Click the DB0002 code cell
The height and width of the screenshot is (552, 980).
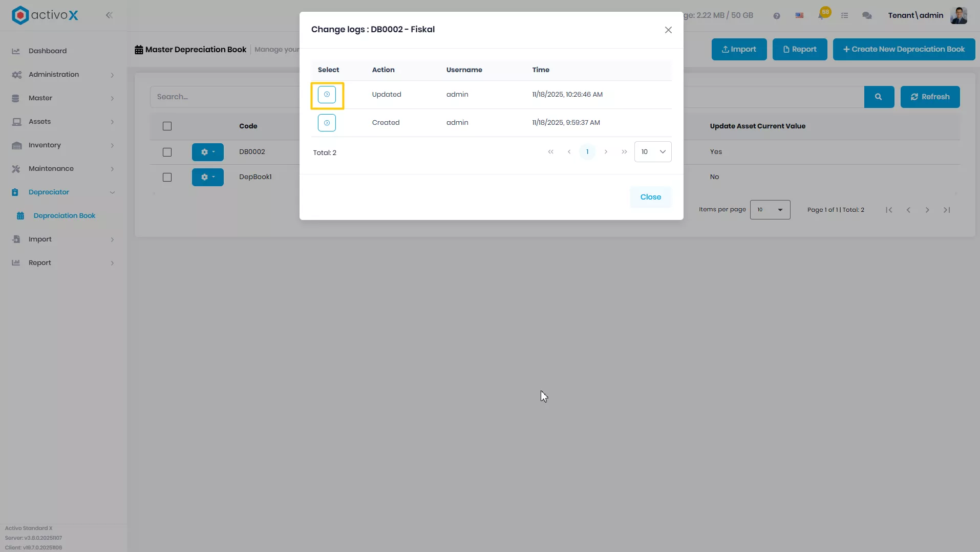[252, 152]
